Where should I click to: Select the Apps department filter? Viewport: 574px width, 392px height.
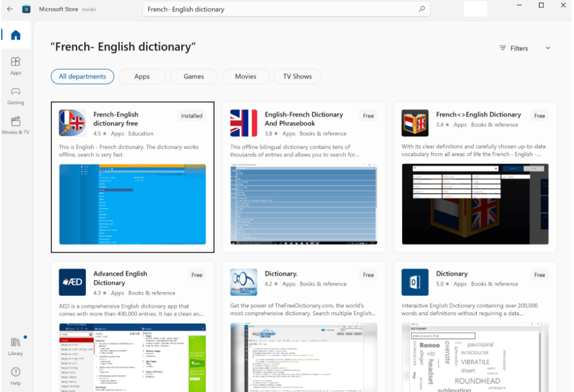[x=142, y=76]
